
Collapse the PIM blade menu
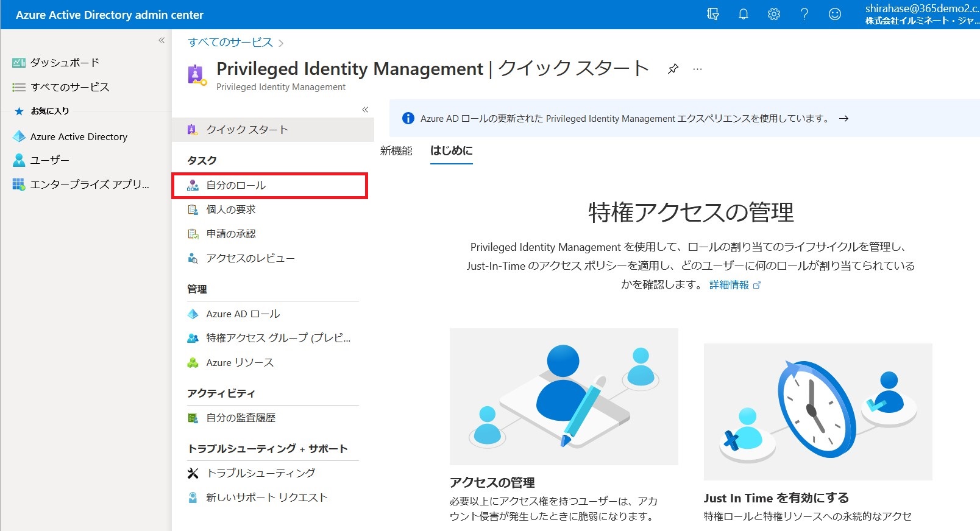click(365, 110)
